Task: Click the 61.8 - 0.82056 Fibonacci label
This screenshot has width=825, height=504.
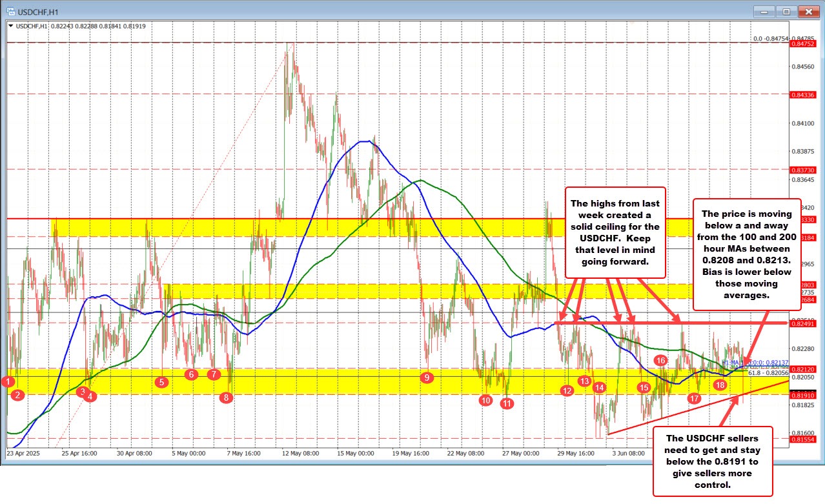Action: [x=768, y=373]
